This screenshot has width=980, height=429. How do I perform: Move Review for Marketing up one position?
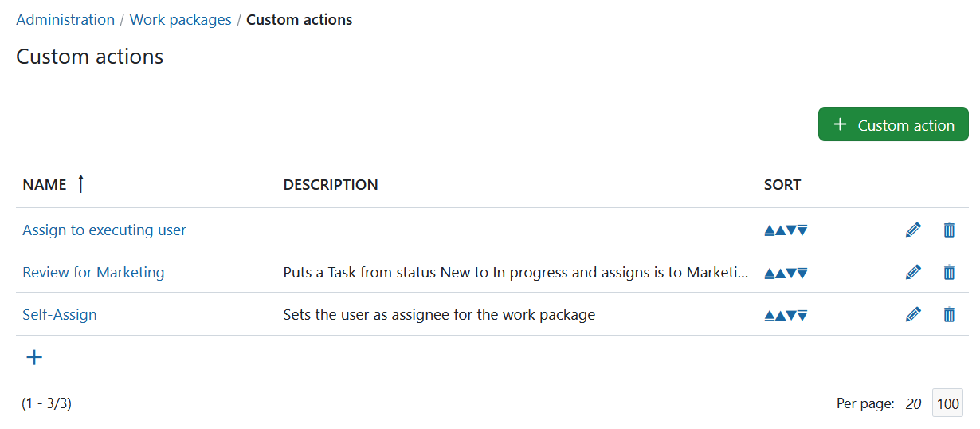781,273
